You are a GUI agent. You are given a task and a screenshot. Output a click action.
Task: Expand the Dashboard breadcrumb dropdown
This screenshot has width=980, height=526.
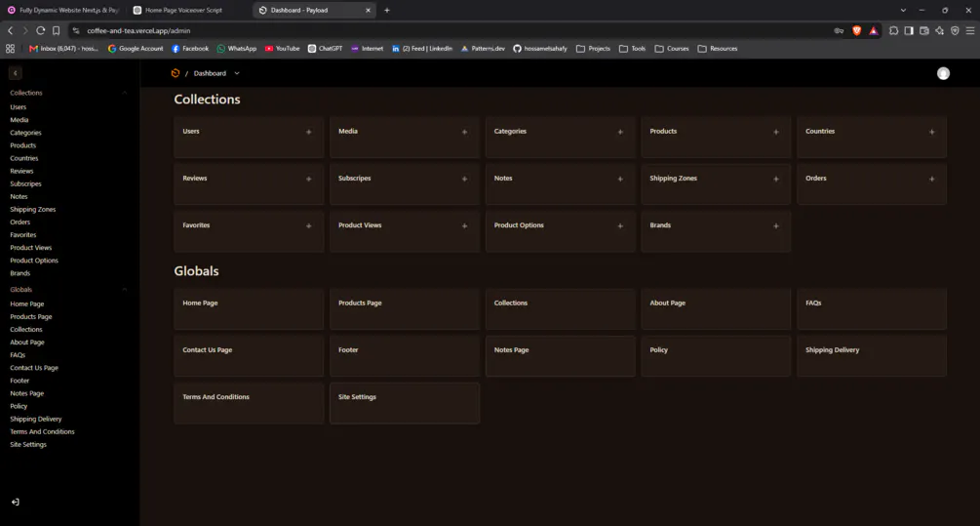(237, 73)
